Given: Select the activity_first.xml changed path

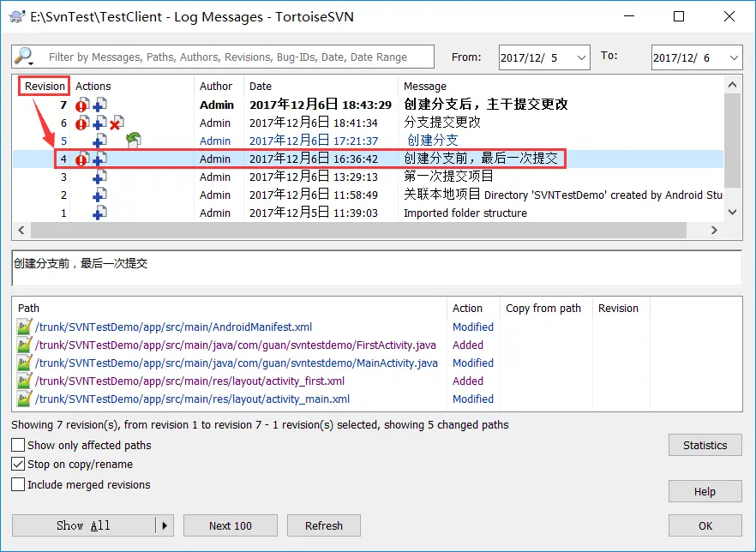Looking at the screenshot, I should pyautogui.click(x=190, y=381).
